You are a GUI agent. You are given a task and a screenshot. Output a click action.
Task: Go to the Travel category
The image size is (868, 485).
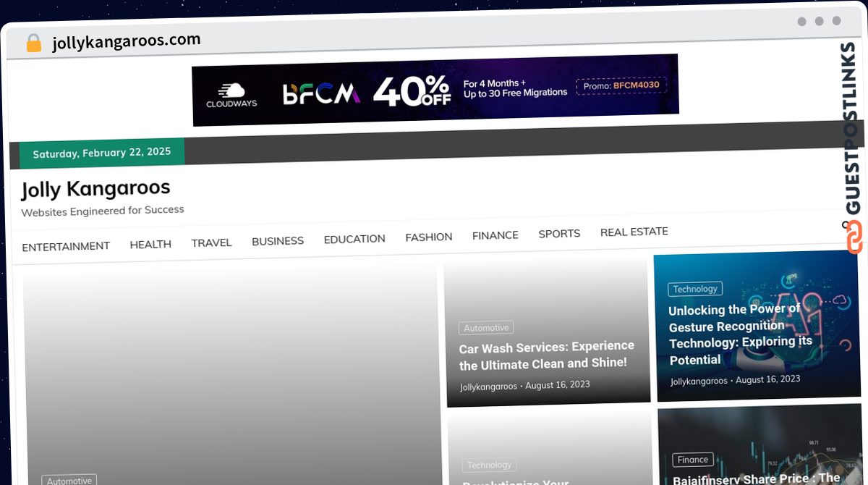[x=211, y=242]
